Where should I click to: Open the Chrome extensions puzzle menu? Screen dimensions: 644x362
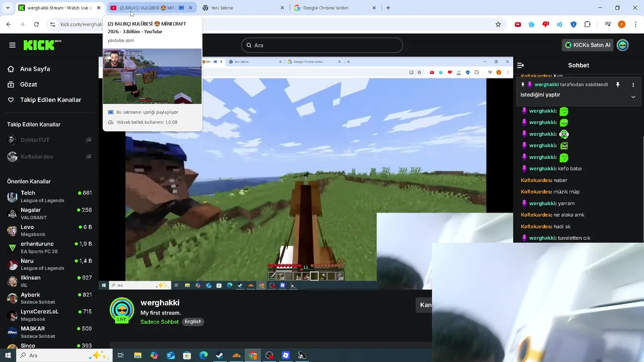587,24
